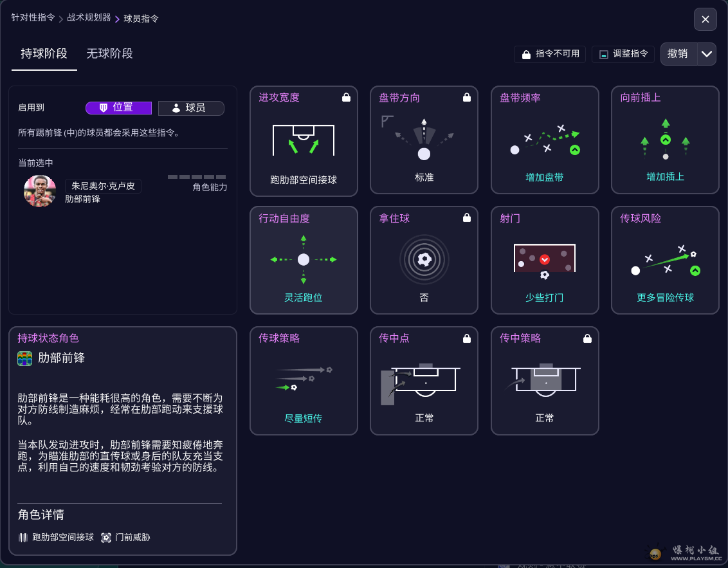Click the 调整指令 button
The height and width of the screenshot is (568, 728).
coord(623,54)
